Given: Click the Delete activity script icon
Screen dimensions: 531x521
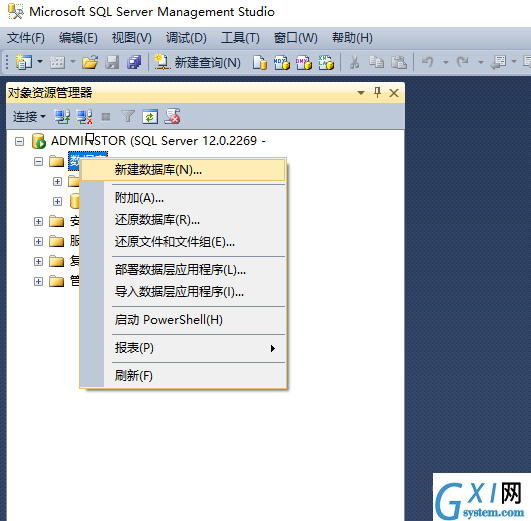Looking at the screenshot, I should point(172,116).
